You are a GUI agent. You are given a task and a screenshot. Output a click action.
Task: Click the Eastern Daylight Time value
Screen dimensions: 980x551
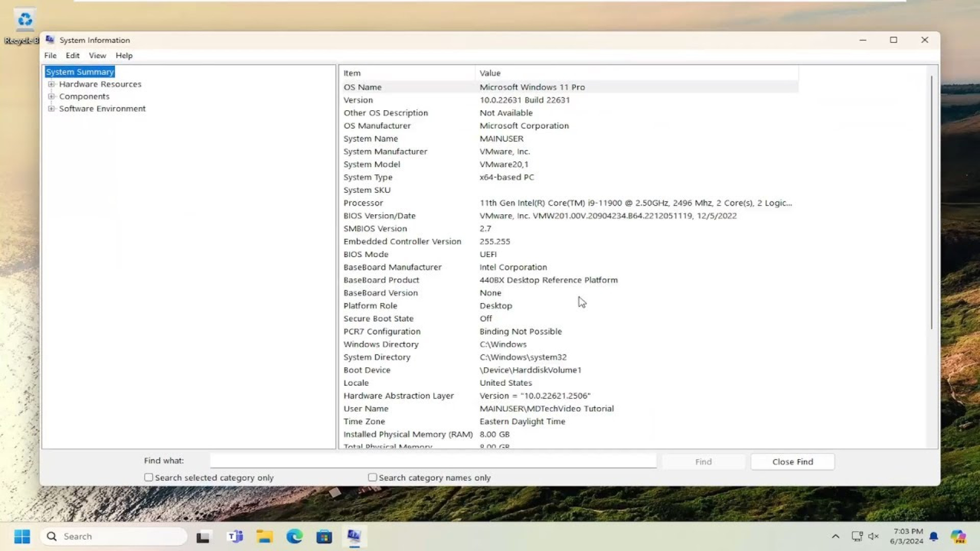click(x=522, y=421)
